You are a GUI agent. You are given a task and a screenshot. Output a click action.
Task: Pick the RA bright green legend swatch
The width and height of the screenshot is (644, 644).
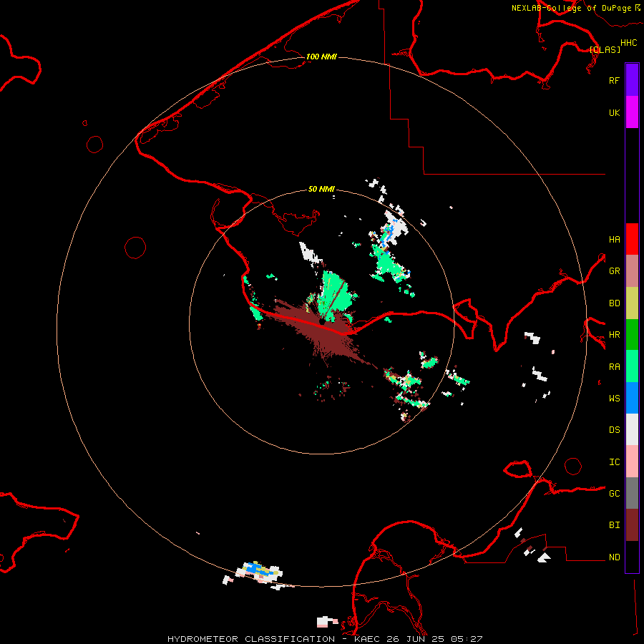[632, 366]
